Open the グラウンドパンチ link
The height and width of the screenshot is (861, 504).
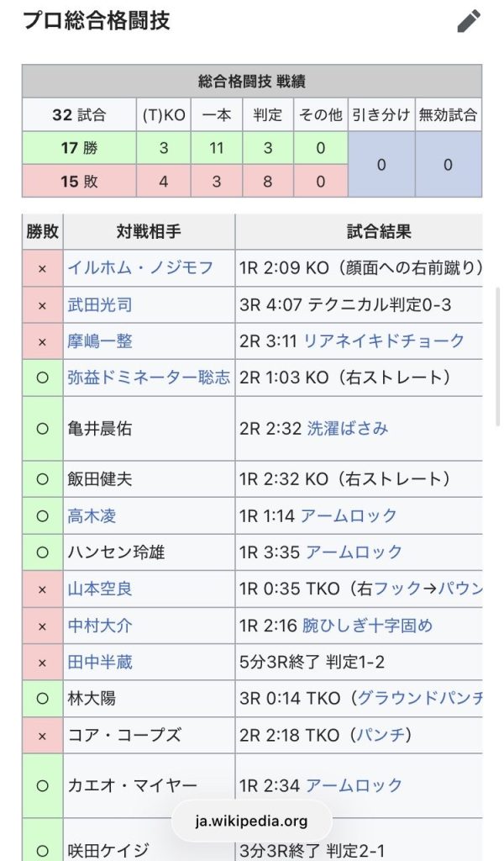pos(420,699)
